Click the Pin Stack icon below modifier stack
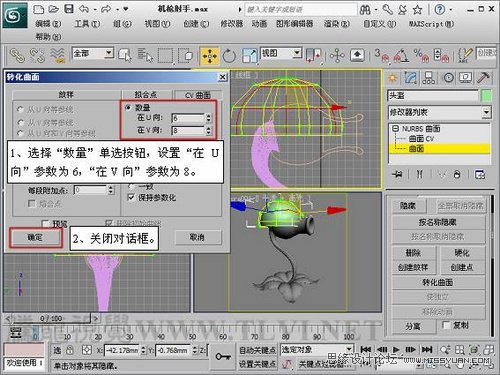 pyautogui.click(x=397, y=174)
